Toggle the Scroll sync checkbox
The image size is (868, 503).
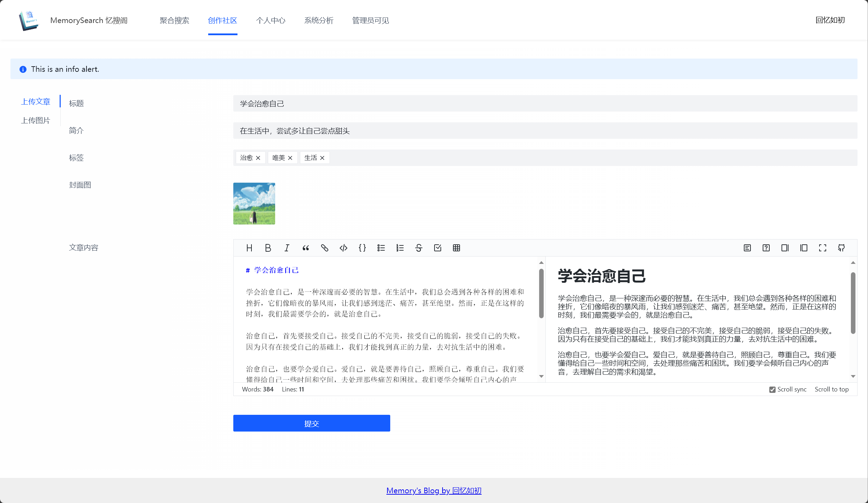pos(772,390)
